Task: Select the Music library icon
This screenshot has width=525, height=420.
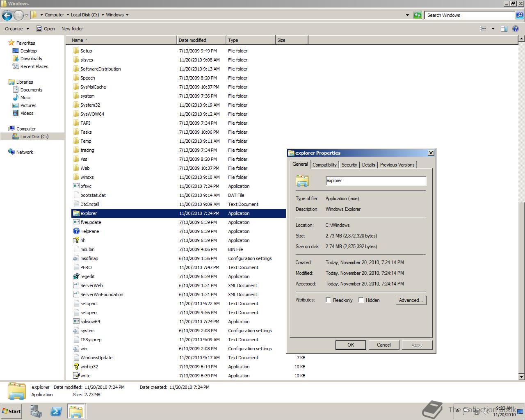Action: click(x=16, y=98)
